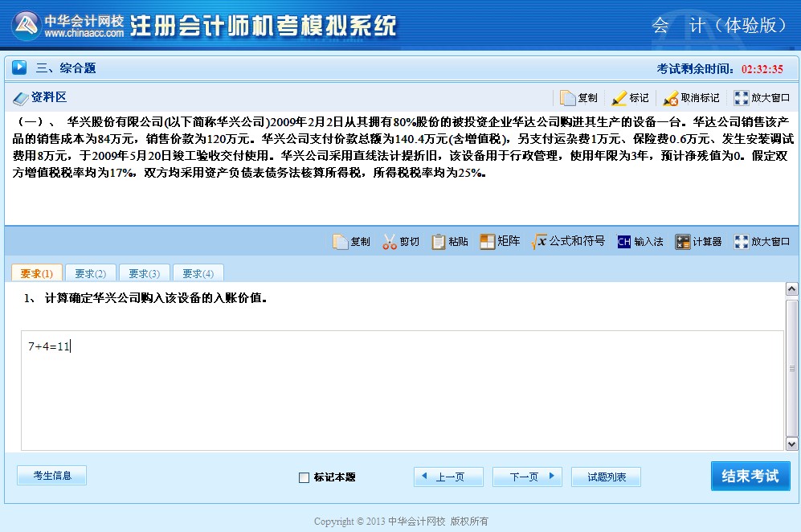The height and width of the screenshot is (532, 801).
Task: Open the 试题列表 question list
Action: coord(607,476)
